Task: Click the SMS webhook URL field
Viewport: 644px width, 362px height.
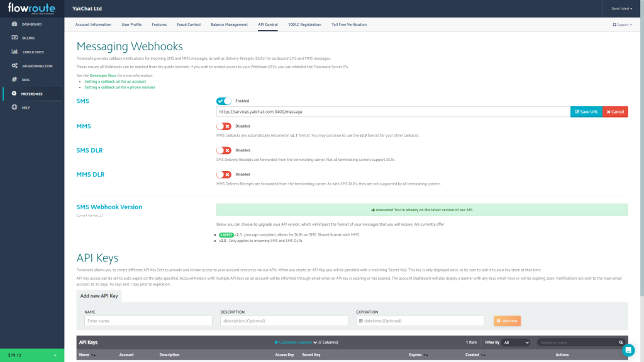Action: [393, 112]
